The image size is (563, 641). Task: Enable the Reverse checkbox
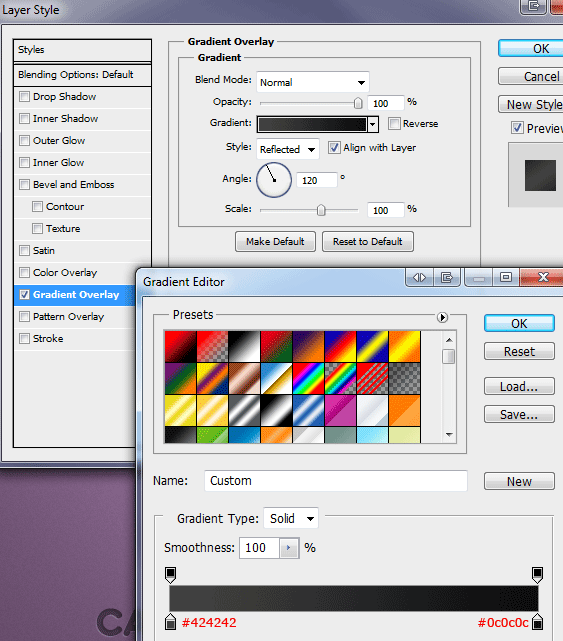394,123
